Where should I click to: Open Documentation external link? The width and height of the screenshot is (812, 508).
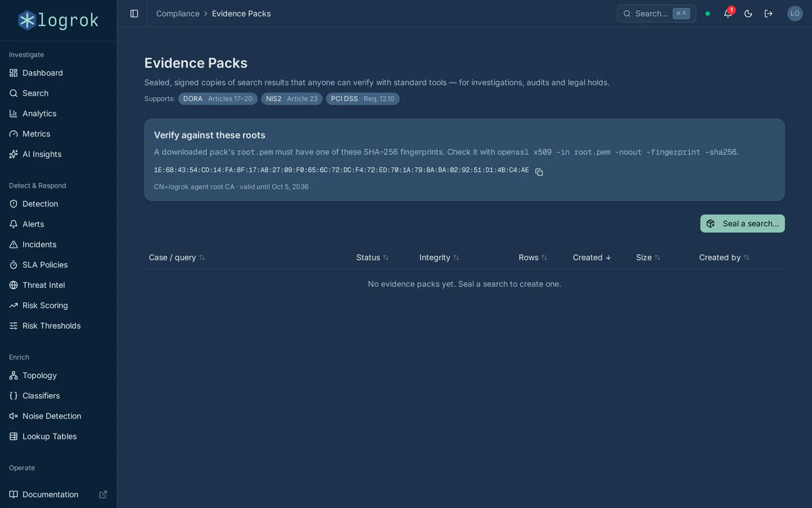pos(58,494)
